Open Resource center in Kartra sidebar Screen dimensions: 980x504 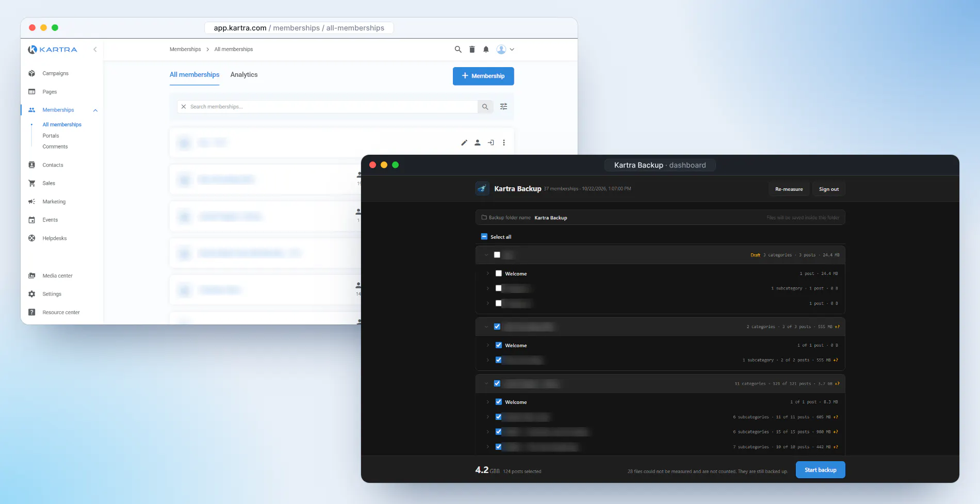click(61, 313)
